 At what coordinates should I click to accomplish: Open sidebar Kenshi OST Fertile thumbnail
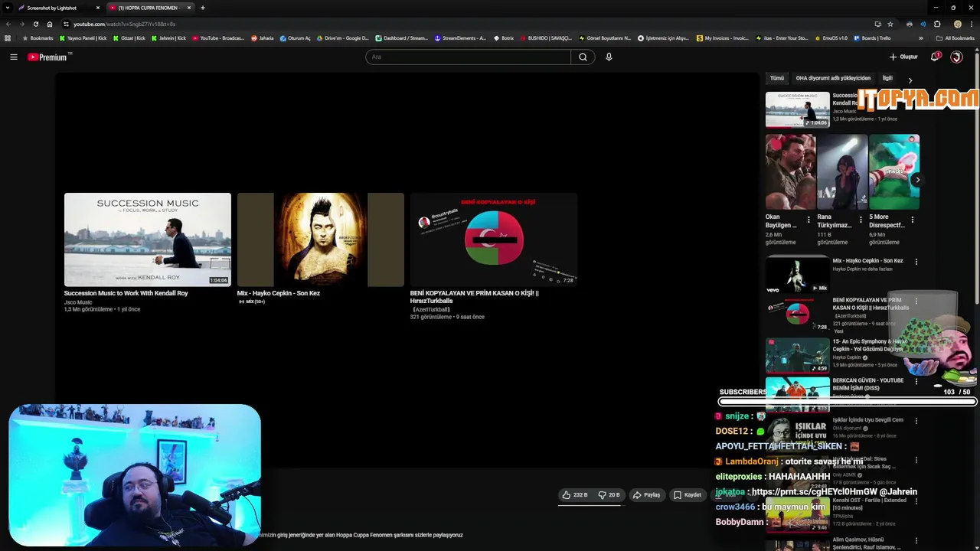(797, 514)
